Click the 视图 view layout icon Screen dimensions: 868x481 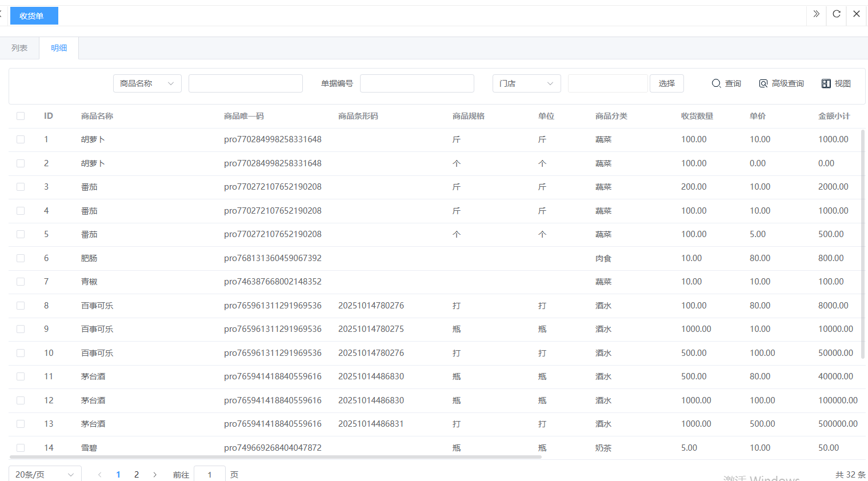click(826, 83)
